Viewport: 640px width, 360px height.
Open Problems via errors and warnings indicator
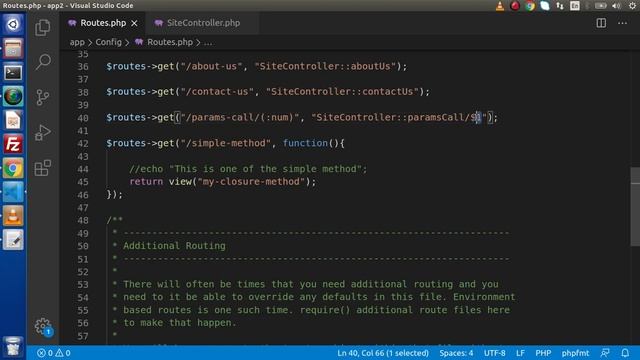pos(53,353)
